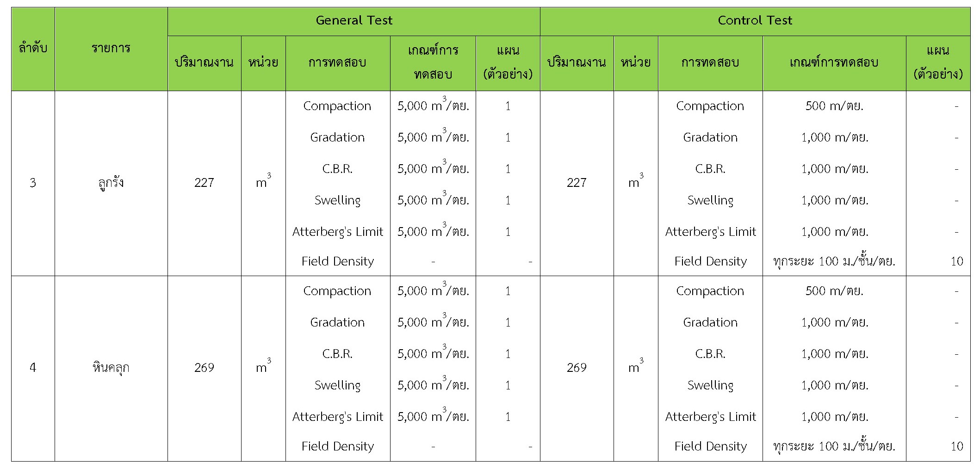Image resolution: width=980 pixels, height=475 pixels.
Task: Click the ลูกรัง item cell
Action: point(111,183)
